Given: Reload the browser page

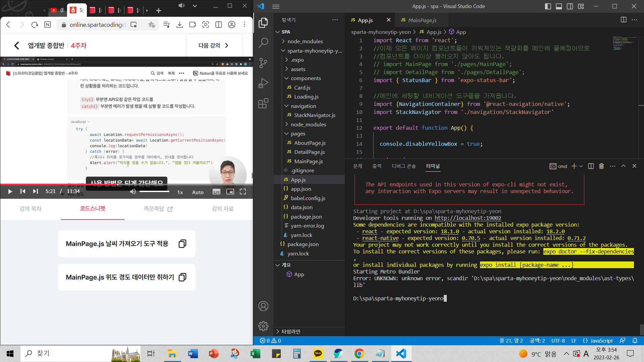Looking at the screenshot, I should 35,24.
